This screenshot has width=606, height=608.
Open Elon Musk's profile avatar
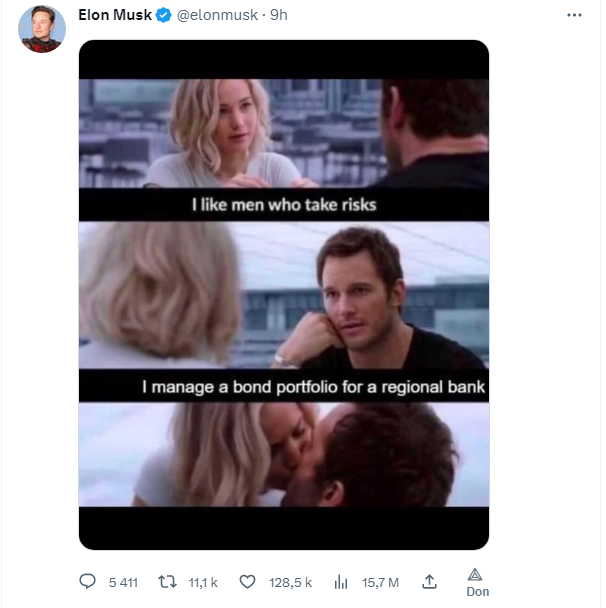pyautogui.click(x=43, y=30)
